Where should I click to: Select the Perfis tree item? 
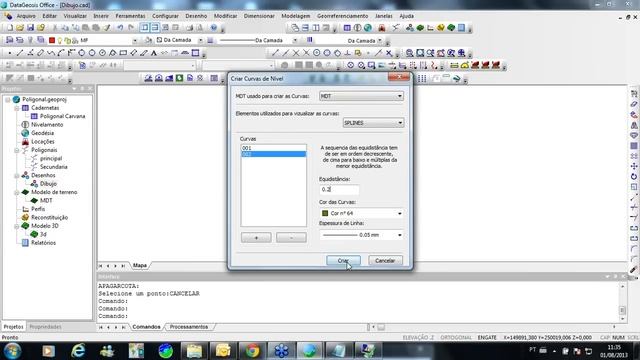point(38,209)
